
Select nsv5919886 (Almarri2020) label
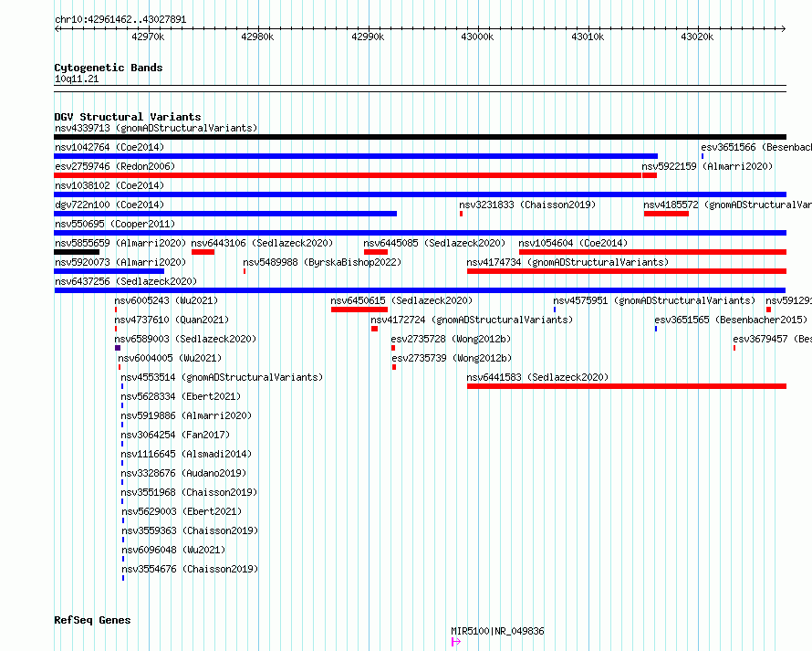(186, 415)
